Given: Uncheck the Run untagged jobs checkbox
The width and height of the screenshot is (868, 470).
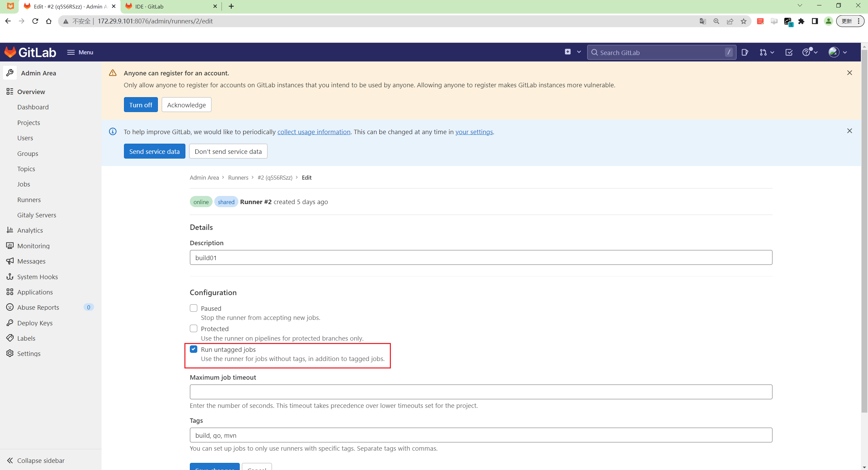Looking at the screenshot, I should [194, 349].
